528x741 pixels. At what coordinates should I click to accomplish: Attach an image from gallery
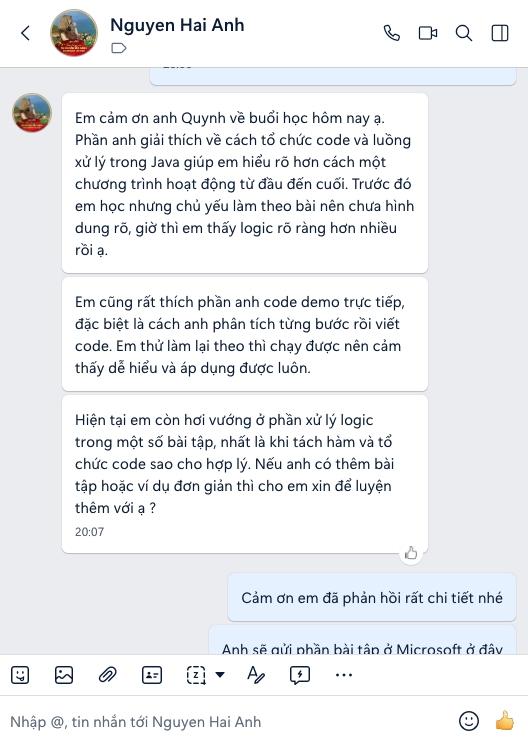click(x=64, y=675)
